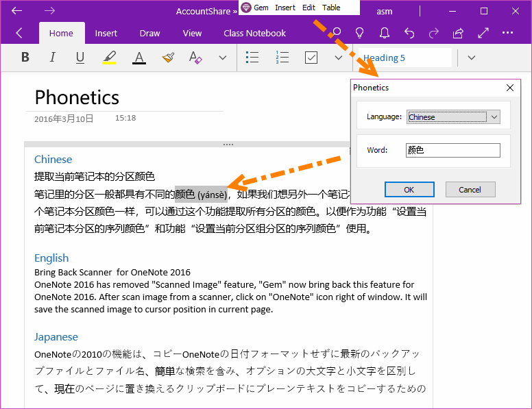Add a to-do checkbox tag
532x409 pixels.
point(311,58)
